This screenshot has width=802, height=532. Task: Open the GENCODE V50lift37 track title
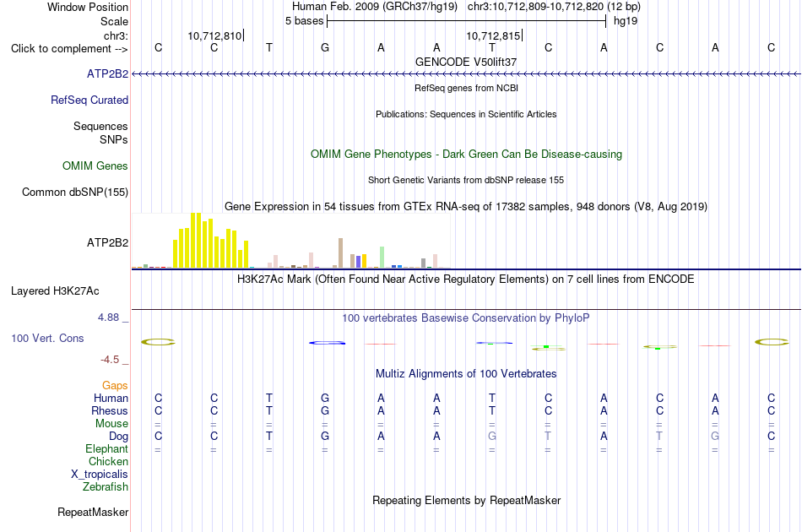click(466, 62)
